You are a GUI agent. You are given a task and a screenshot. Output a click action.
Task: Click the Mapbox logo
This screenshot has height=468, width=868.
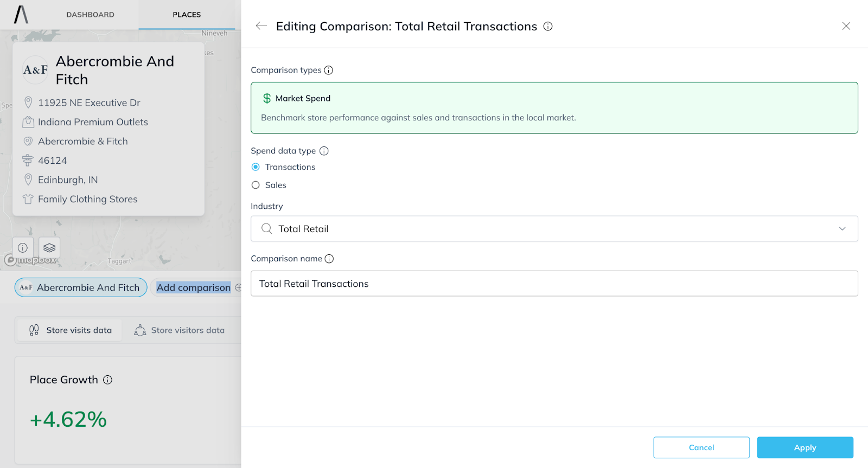pyautogui.click(x=30, y=260)
